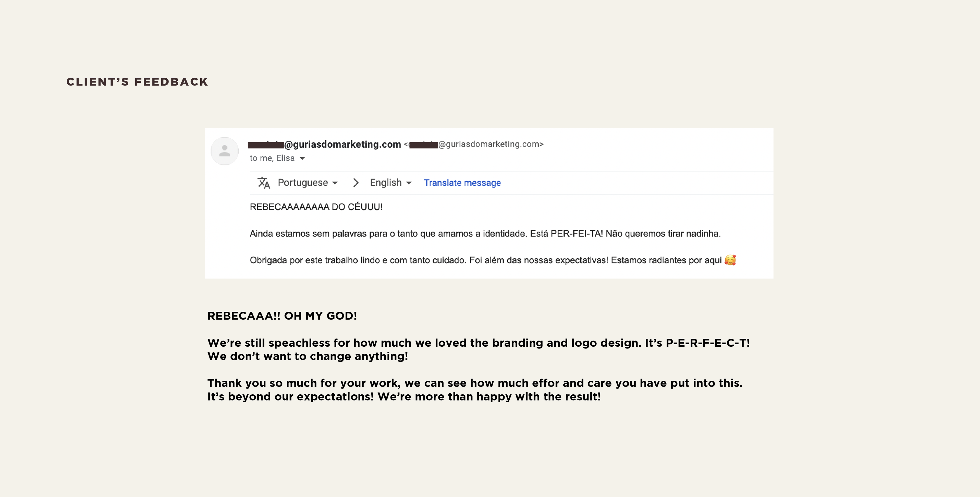Image resolution: width=980 pixels, height=497 pixels.
Task: Click the smiling hearts emoji in the email
Action: coord(730,260)
